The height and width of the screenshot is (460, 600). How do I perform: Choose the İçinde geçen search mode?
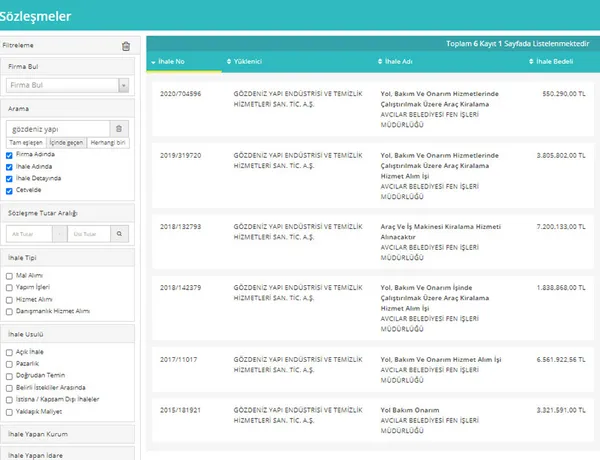coord(67,143)
